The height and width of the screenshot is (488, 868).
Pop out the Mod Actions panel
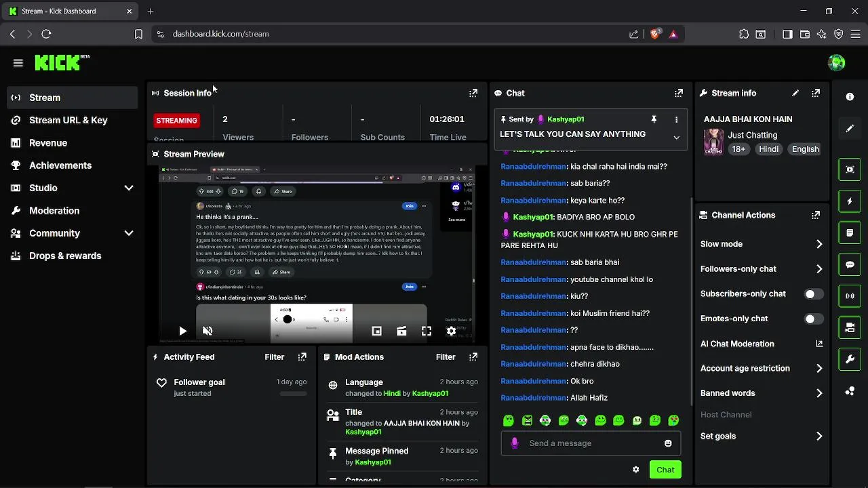click(473, 357)
